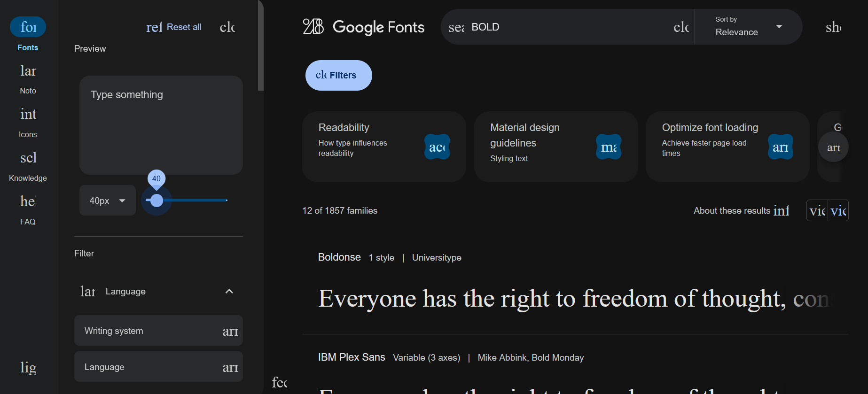The image size is (868, 394).
Task: Click the Mike Abbink designer name
Action: (x=502, y=358)
